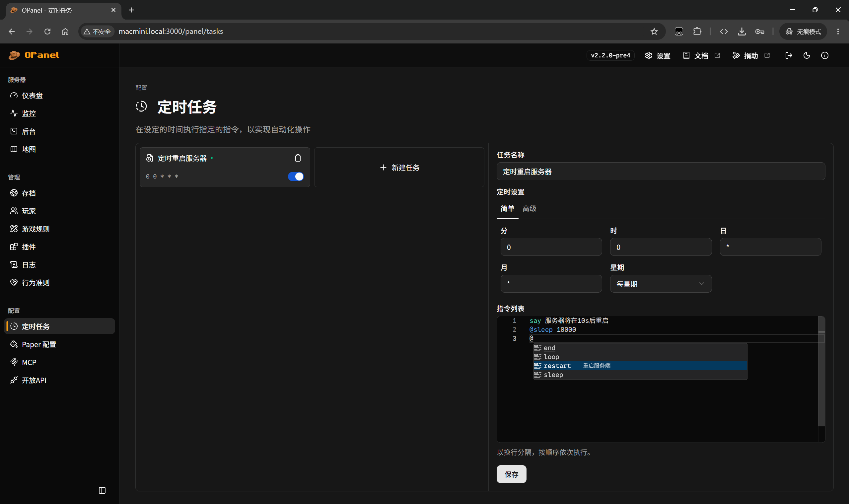This screenshot has height=504, width=849.
Task: Toggle dark mode moon icon
Action: point(807,55)
